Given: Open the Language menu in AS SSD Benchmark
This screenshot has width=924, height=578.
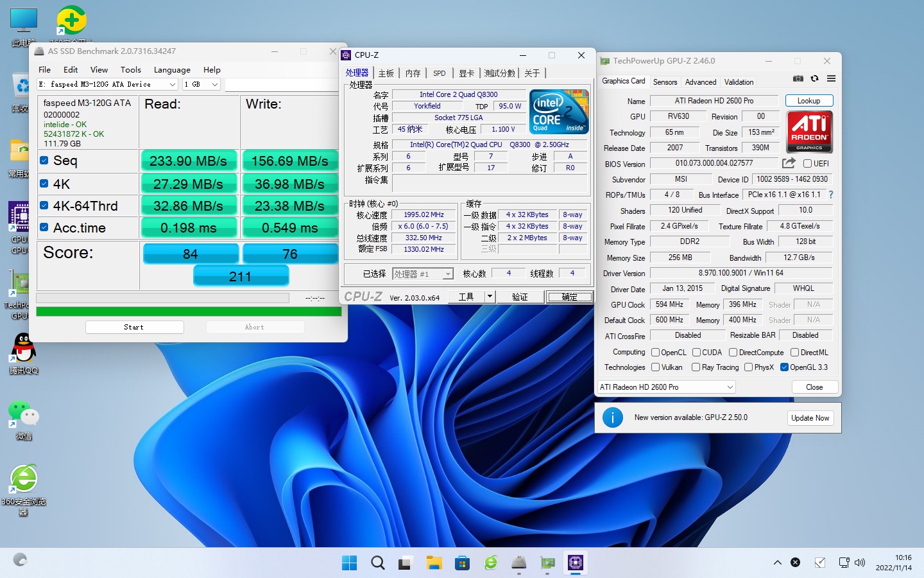Looking at the screenshot, I should click(172, 69).
